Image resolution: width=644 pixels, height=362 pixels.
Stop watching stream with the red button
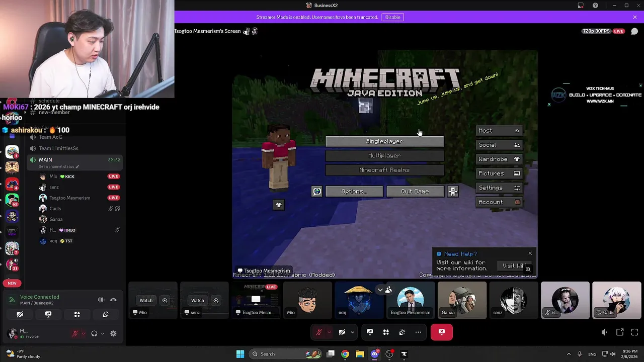coord(442,332)
